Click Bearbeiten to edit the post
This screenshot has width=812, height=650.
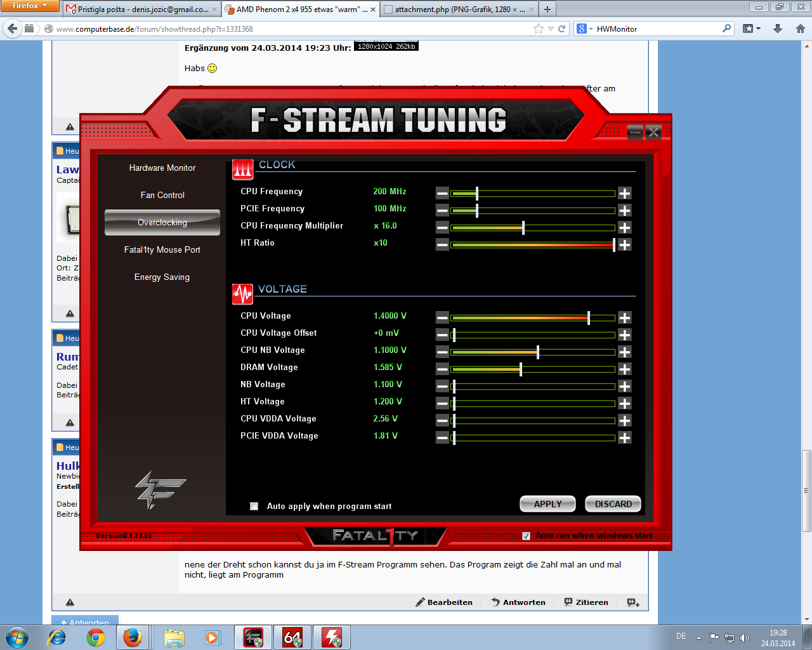[x=444, y=602]
